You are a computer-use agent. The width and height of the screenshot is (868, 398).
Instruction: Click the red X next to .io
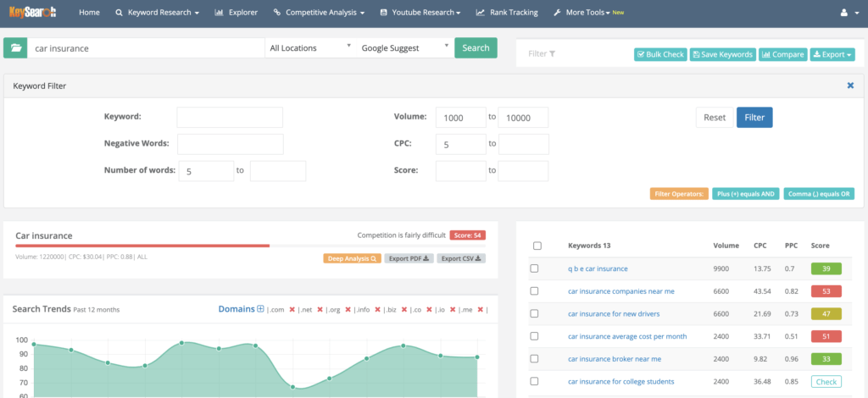point(453,310)
